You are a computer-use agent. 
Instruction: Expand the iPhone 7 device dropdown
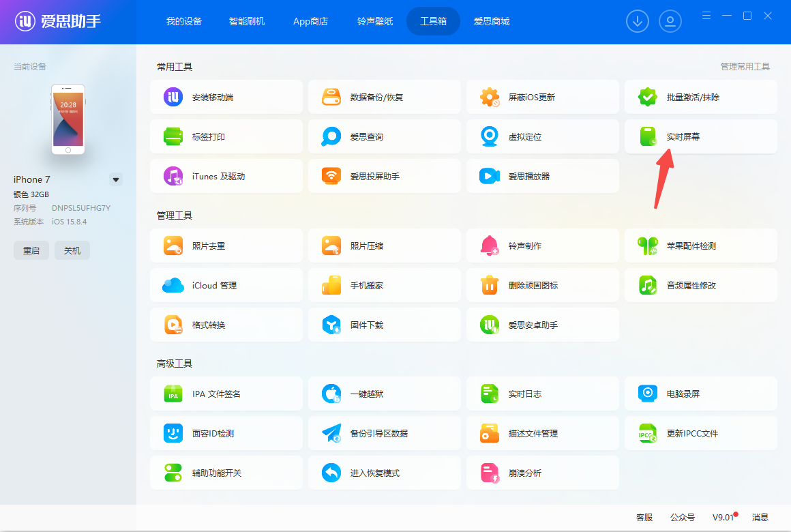tap(116, 180)
